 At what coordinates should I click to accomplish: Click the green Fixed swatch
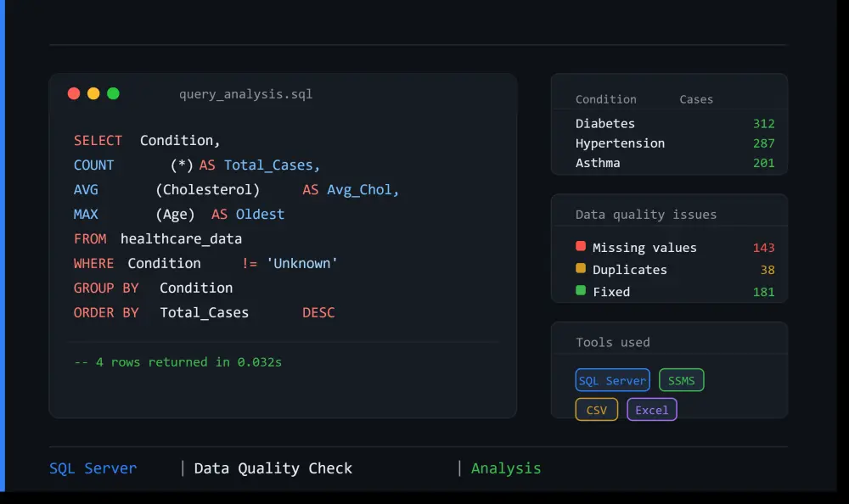581,291
